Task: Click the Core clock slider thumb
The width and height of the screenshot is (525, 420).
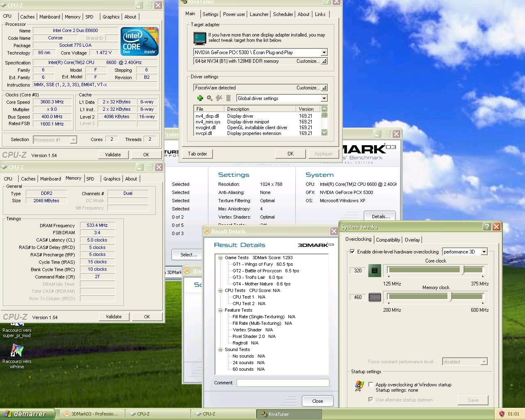Action: 463,270
